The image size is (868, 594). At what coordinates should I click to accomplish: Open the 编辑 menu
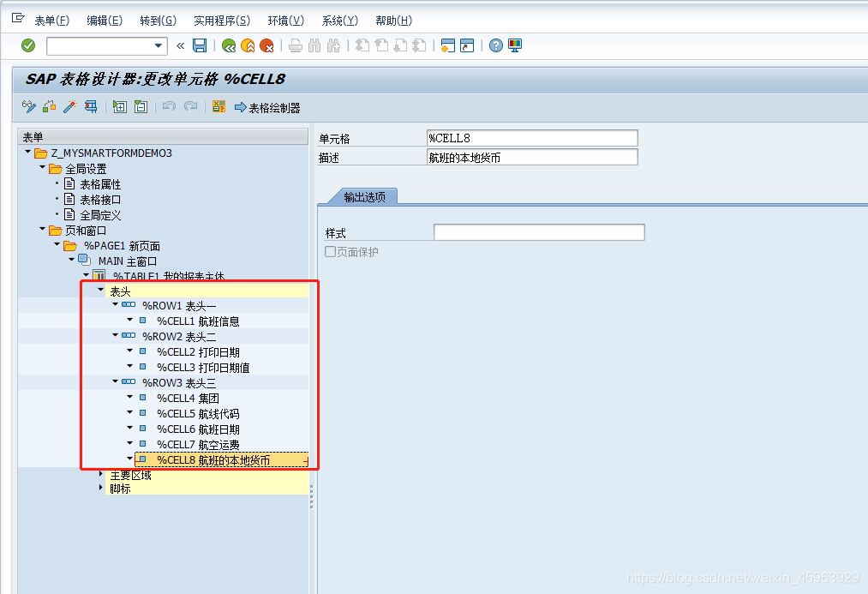coord(105,21)
